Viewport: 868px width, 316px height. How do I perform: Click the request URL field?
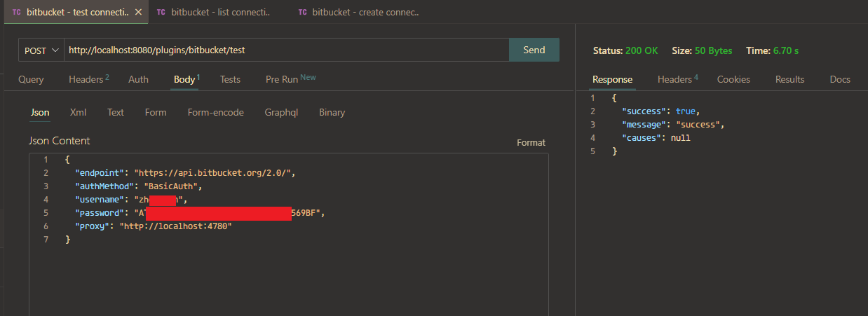pyautogui.click(x=286, y=50)
